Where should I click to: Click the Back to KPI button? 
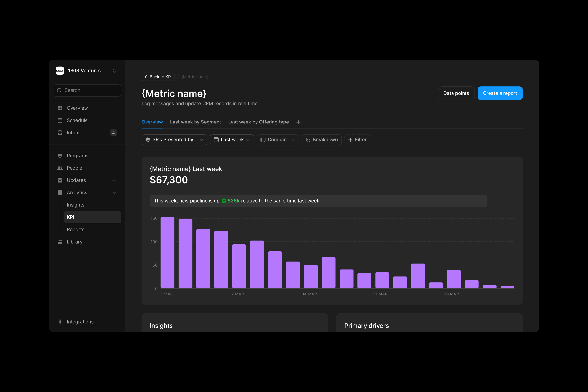click(x=158, y=77)
